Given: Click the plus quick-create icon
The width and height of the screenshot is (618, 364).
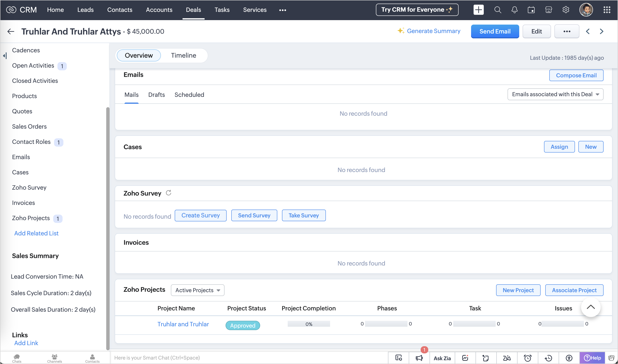Looking at the screenshot, I should click(478, 10).
